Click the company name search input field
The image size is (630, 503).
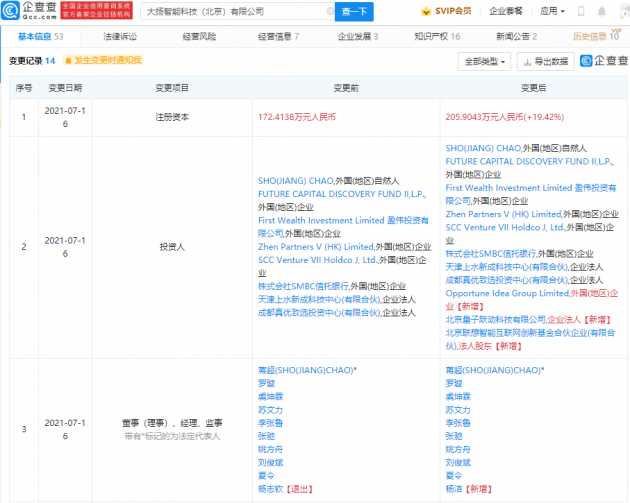[236, 12]
